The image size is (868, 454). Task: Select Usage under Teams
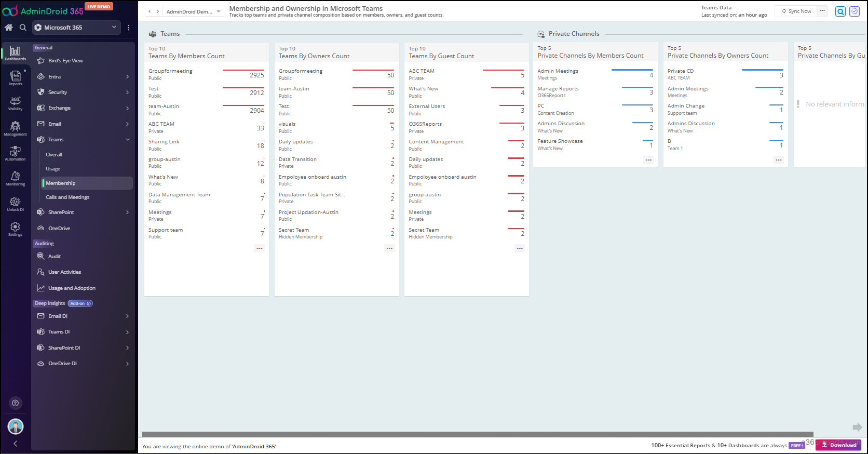(53, 169)
